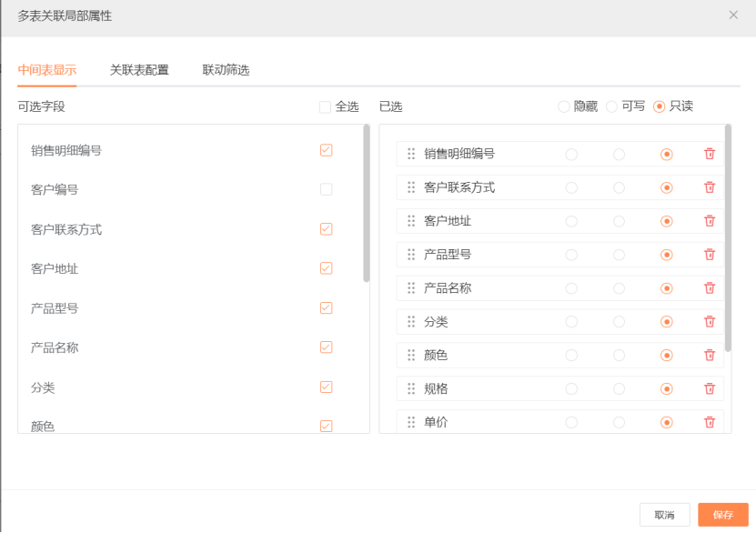
Task: Close the 多表关联局部属性 dialog
Action: pyautogui.click(x=733, y=15)
